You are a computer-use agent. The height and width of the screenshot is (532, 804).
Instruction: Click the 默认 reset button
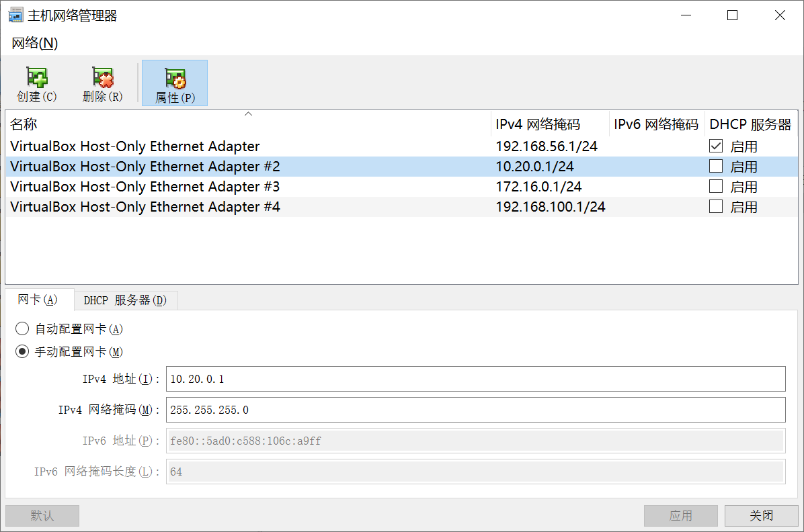point(42,516)
